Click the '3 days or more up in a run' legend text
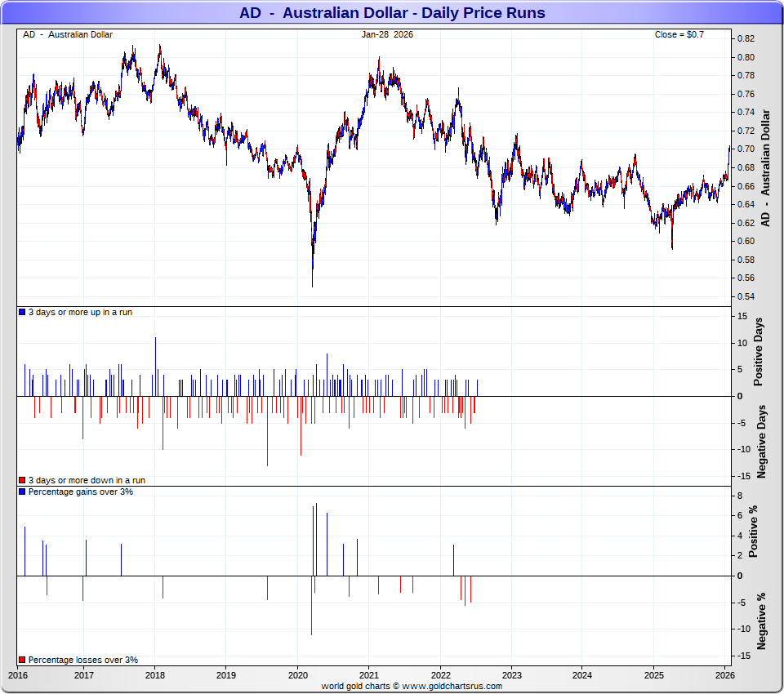 [x=81, y=312]
